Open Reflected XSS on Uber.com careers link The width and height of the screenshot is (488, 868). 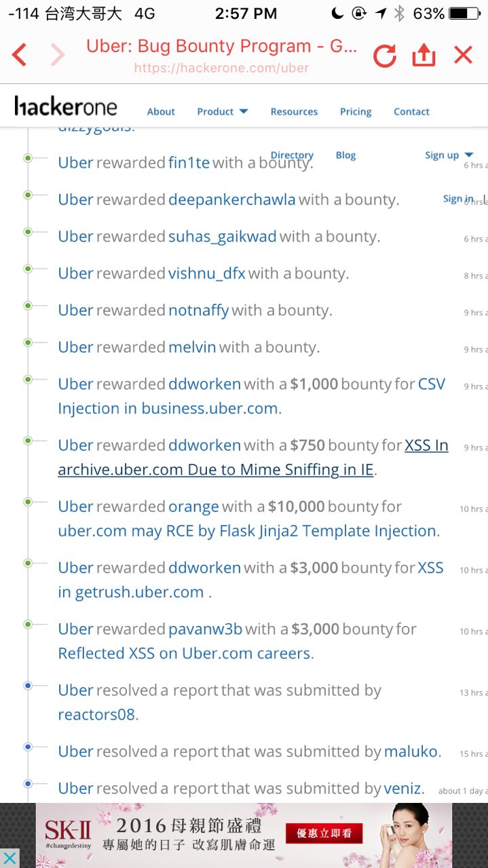184,654
